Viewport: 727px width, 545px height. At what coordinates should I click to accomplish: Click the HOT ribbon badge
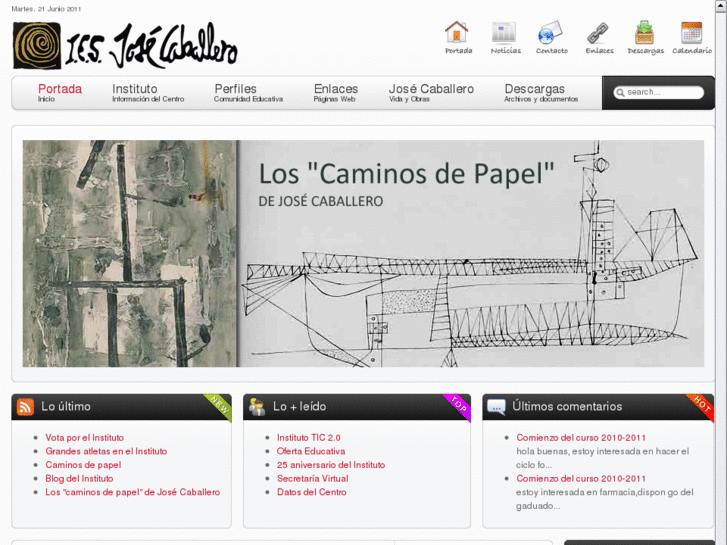[x=701, y=406]
